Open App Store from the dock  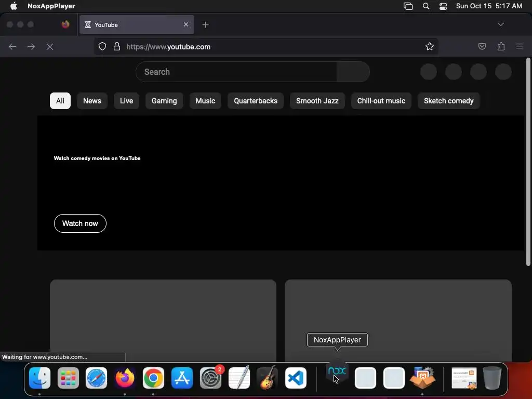click(182, 378)
